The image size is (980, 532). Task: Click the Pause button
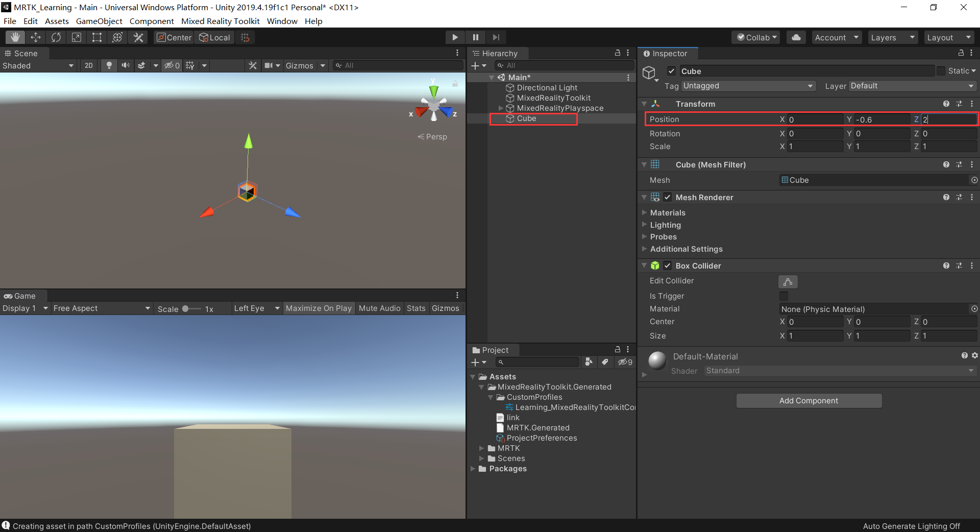tap(475, 37)
